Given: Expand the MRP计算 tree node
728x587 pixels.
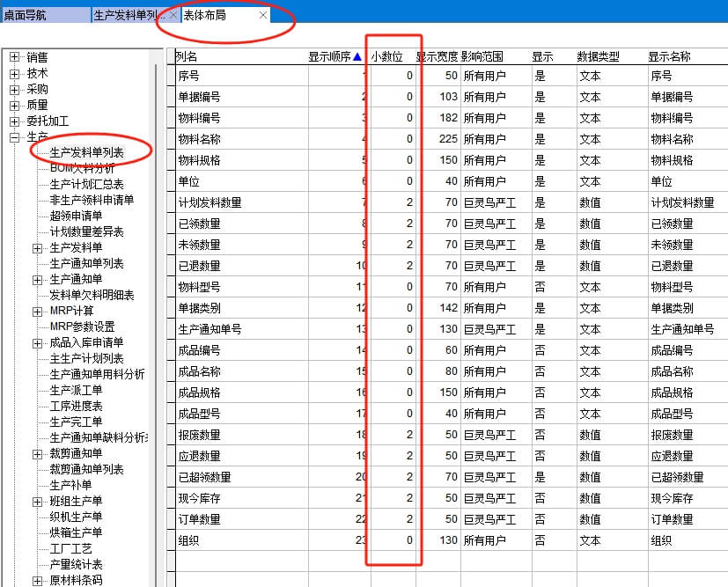Looking at the screenshot, I should (37, 312).
